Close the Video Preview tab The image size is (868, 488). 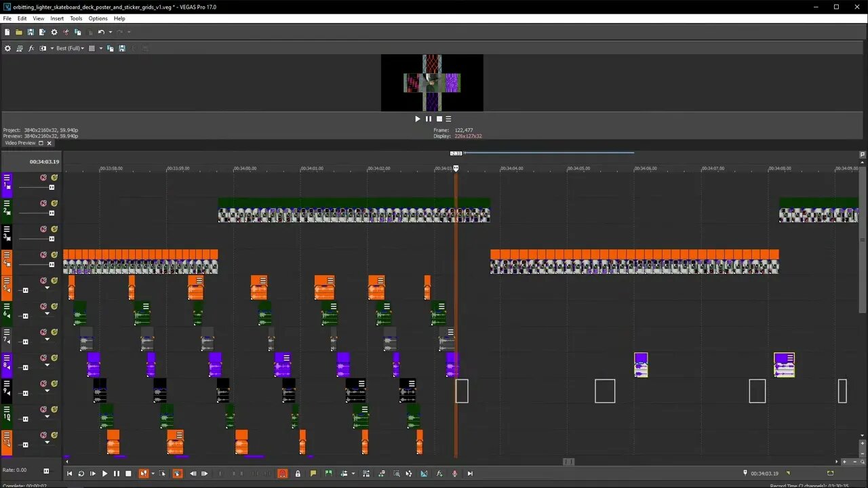(49, 143)
